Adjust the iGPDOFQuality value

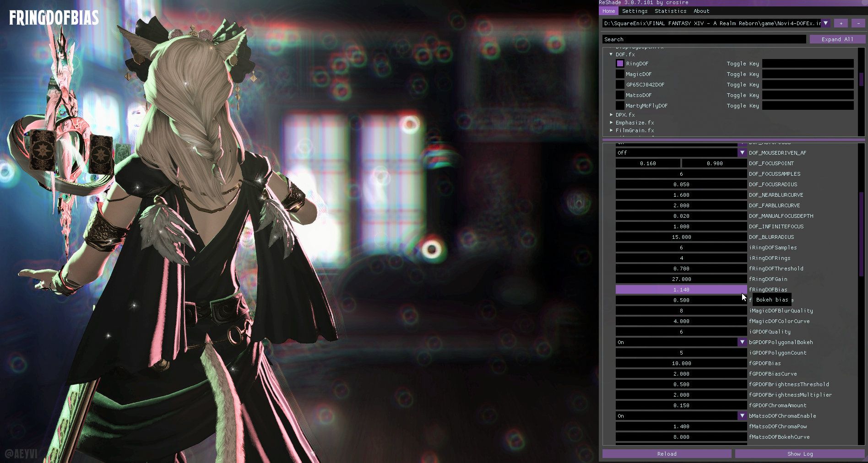pyautogui.click(x=681, y=332)
